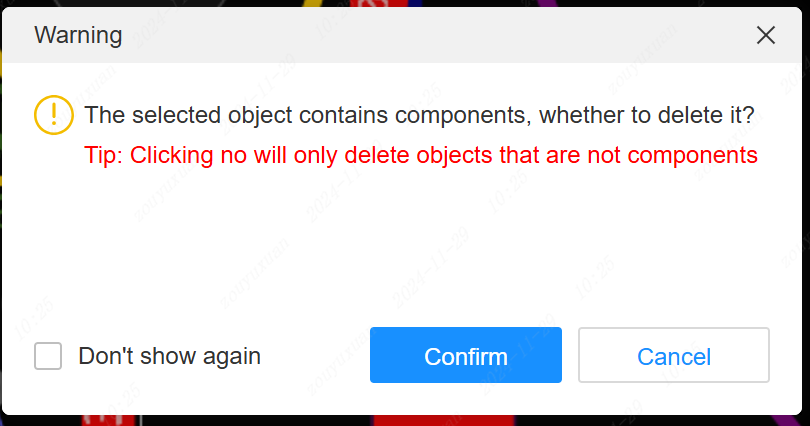
Task: Close the Warning dialog with X
Action: 766,36
